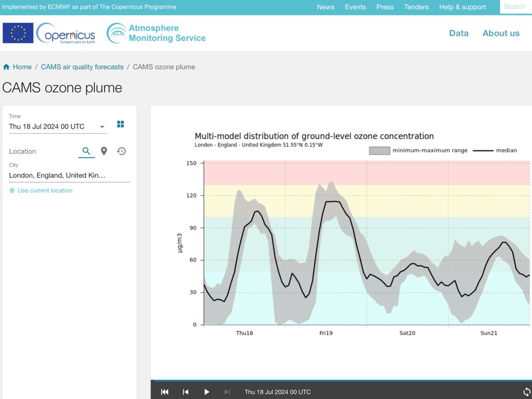The width and height of the screenshot is (532, 399).
Task: Click the Fri19 axis label
Action: coord(326,333)
